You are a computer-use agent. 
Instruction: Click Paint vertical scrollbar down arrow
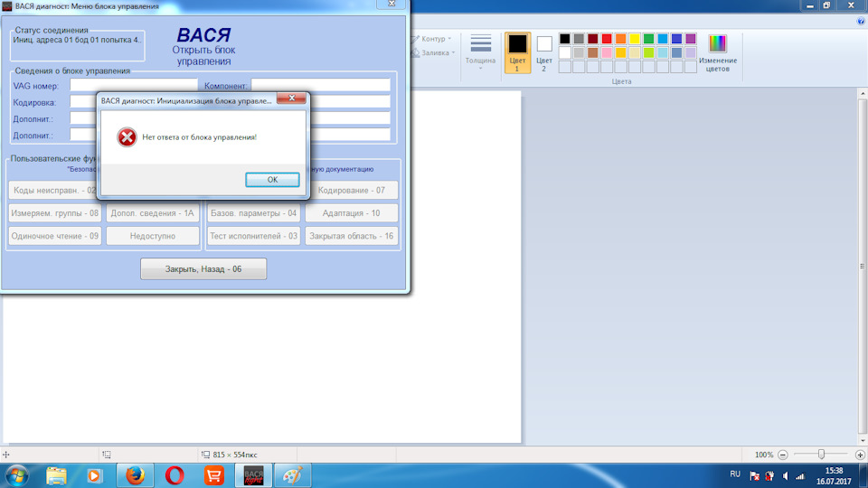[863, 441]
